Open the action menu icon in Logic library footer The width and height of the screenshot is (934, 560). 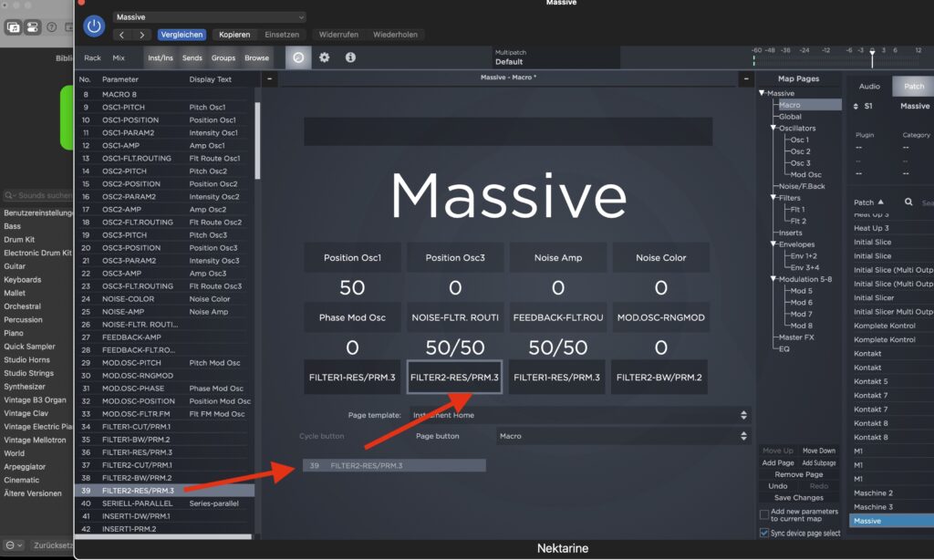pyautogui.click(x=13, y=545)
